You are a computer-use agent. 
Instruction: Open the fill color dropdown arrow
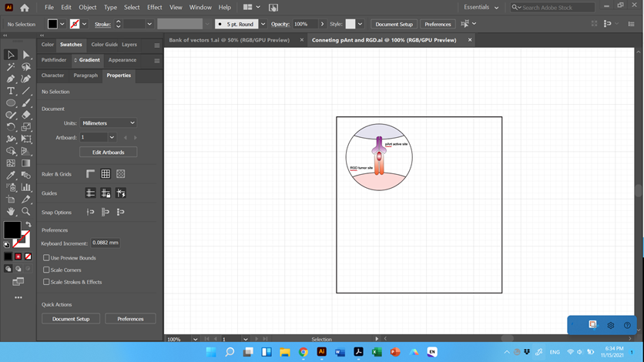62,24
